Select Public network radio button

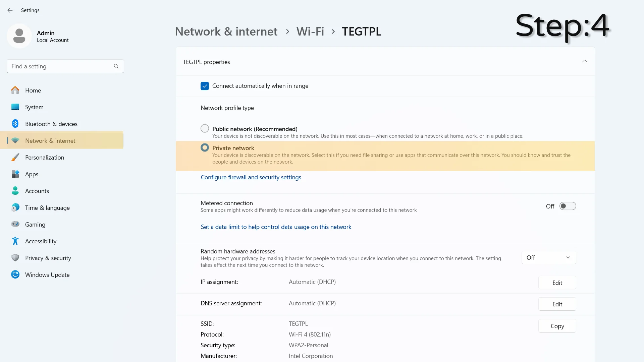[205, 129]
